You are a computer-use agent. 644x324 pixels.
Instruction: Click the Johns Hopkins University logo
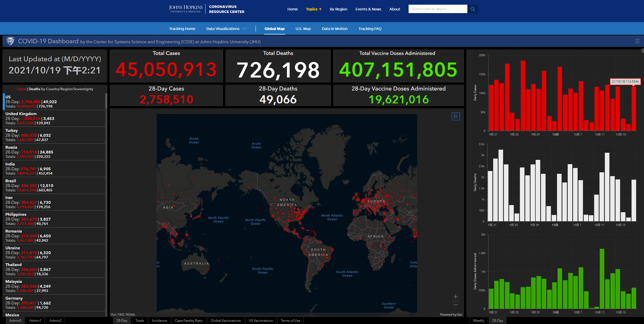coord(186,9)
